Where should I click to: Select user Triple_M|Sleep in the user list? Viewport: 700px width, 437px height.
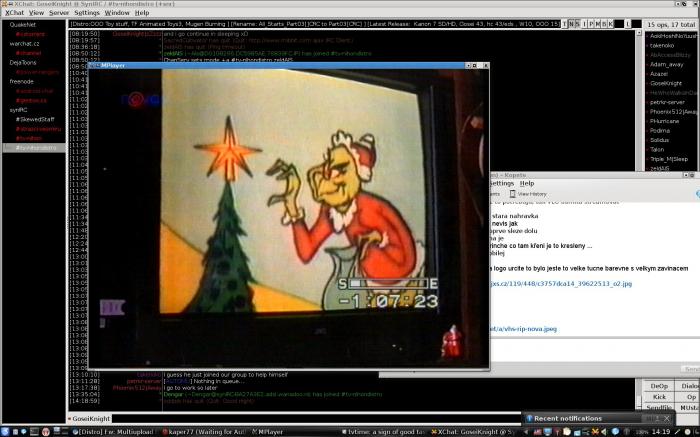669,159
